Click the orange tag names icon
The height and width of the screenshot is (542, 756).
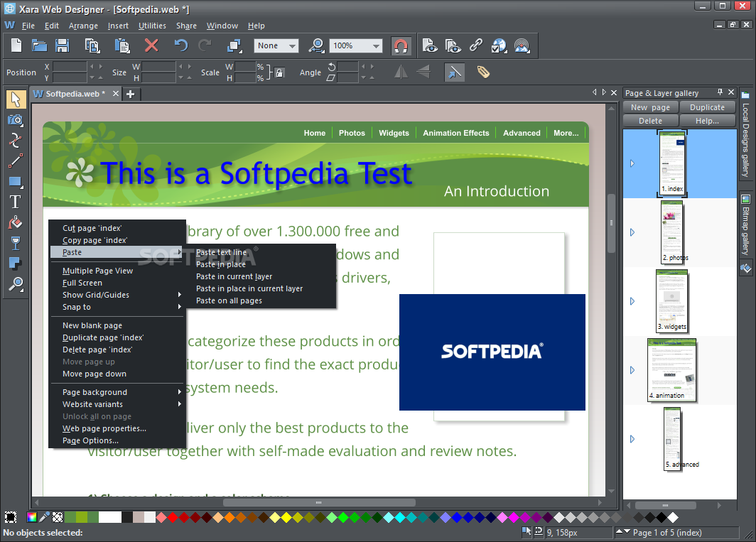pos(483,72)
